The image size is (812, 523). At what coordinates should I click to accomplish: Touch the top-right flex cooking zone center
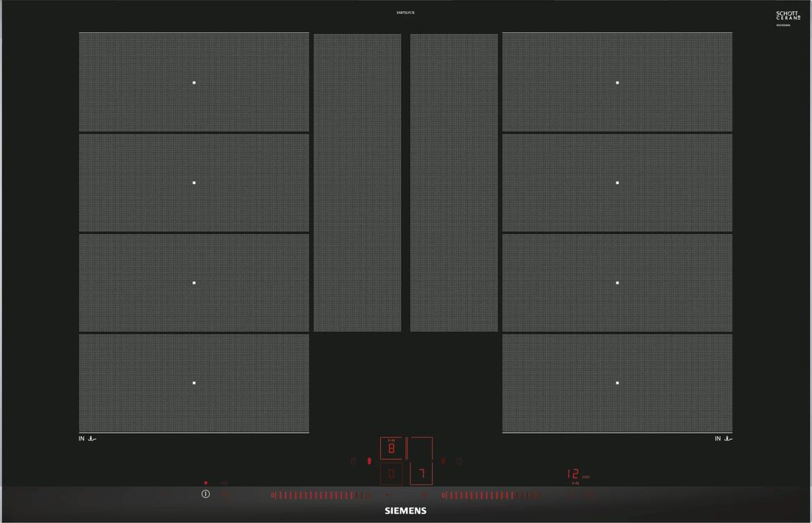(617, 83)
